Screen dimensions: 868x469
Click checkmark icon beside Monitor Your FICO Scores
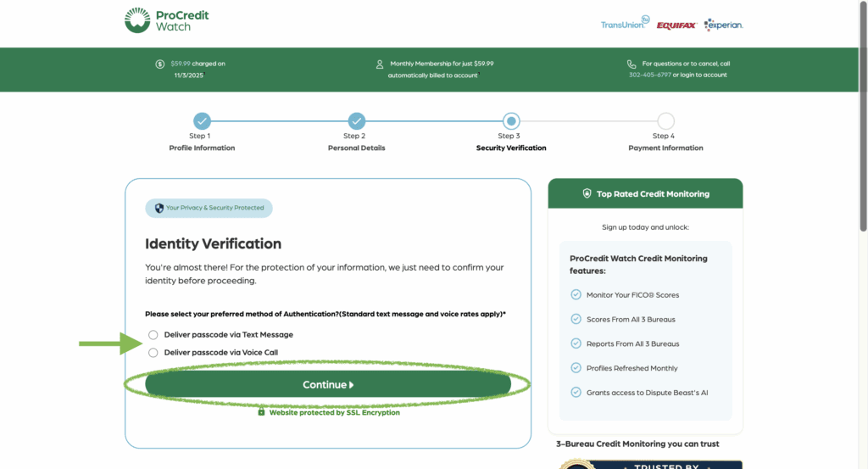pyautogui.click(x=576, y=295)
